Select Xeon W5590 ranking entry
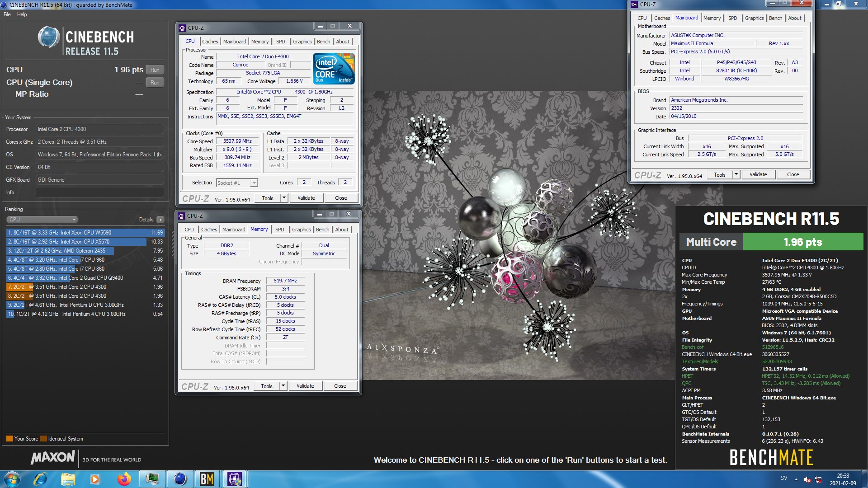The image size is (868, 488). pyautogui.click(x=85, y=233)
